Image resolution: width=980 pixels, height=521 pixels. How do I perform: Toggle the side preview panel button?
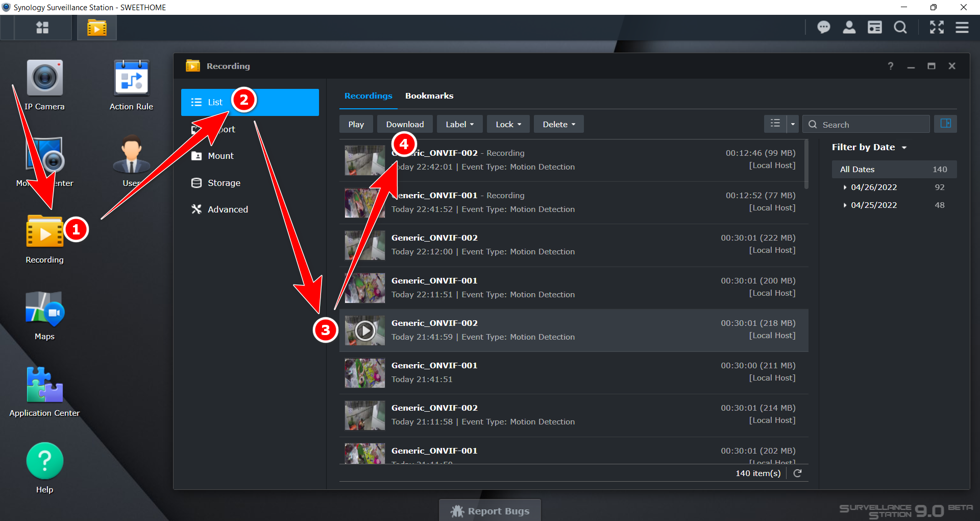[945, 124]
